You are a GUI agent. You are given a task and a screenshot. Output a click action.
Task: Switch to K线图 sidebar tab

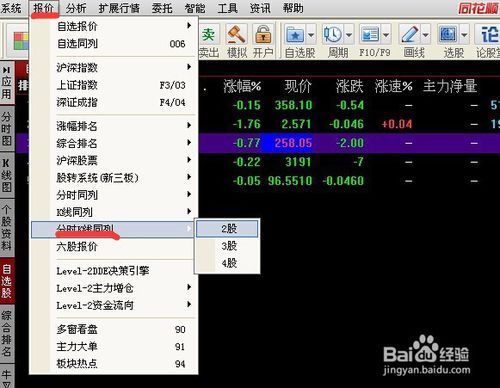(x=7, y=175)
